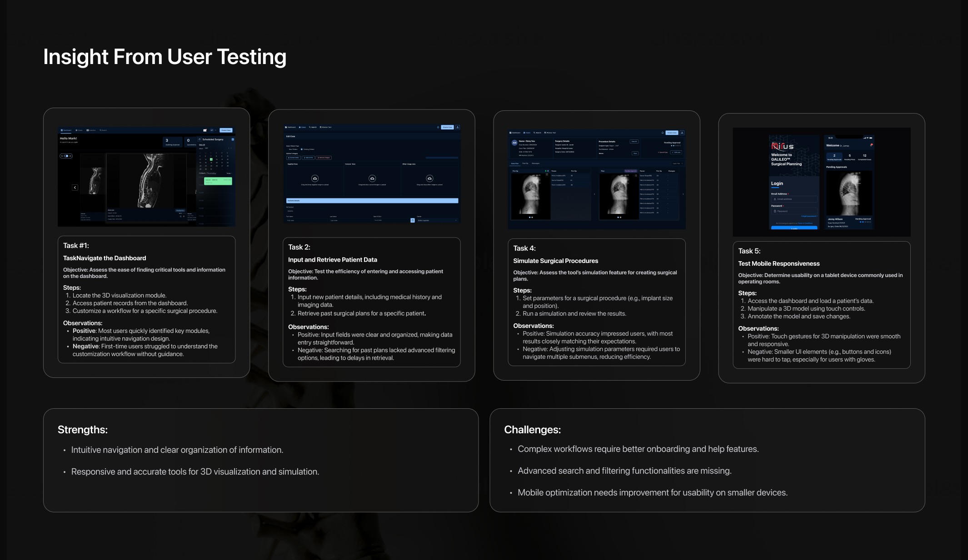This screenshot has height=560, width=968.
Task: Click user profile icon in Edit Case header
Action: [458, 127]
